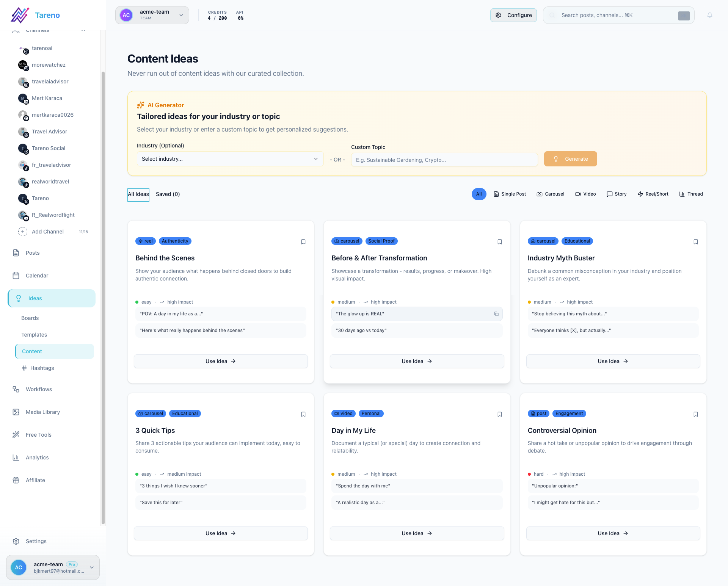Switch to the Saved (0) tab
Screen dimensions: 728x586
168,194
